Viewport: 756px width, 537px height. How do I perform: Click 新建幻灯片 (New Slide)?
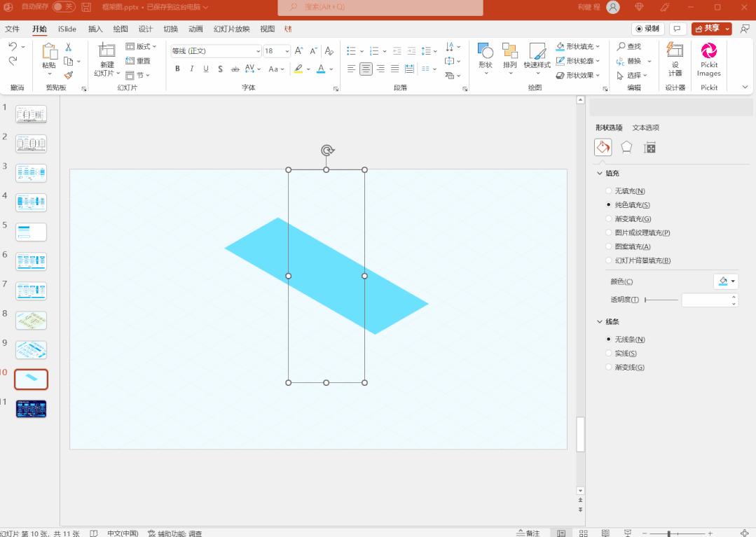pyautogui.click(x=106, y=60)
